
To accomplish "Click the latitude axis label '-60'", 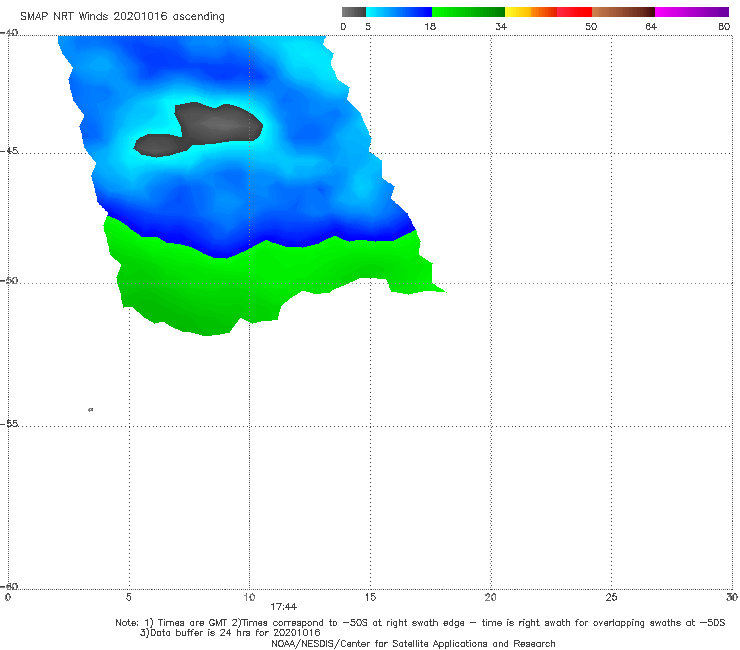I will 9,586.
